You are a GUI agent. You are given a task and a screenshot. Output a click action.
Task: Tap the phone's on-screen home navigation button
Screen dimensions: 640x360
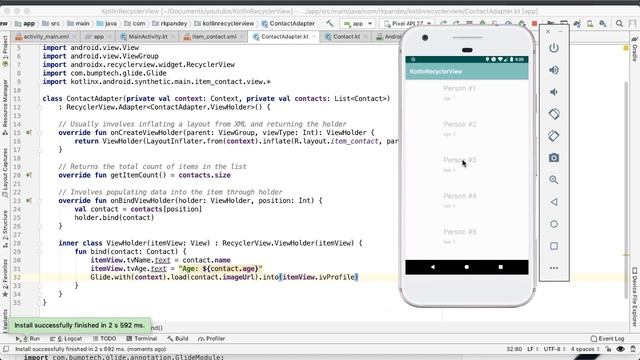tap(467, 267)
